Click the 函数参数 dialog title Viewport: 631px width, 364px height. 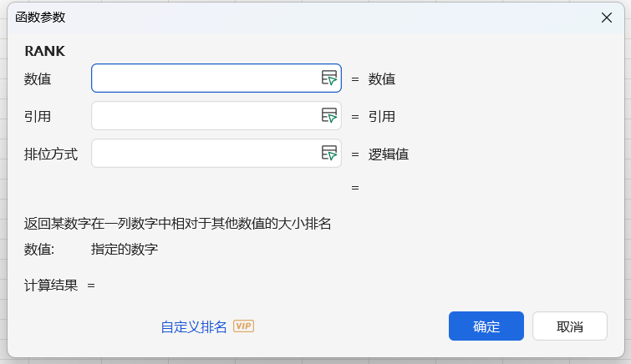coord(40,18)
